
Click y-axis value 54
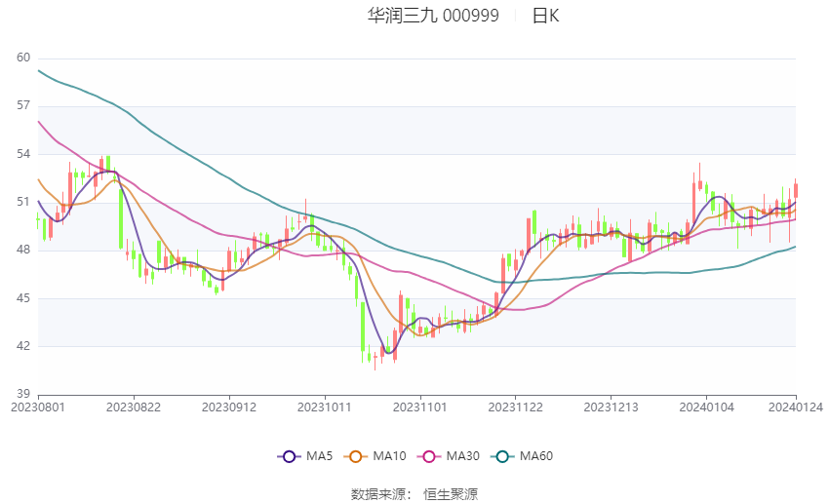(x=23, y=154)
